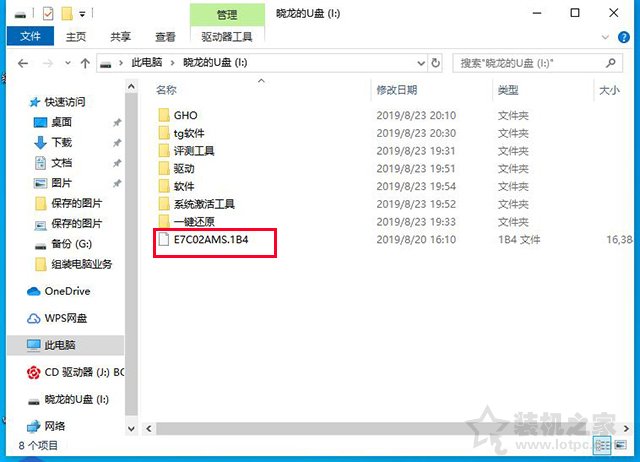Sort by the 大小 column header

tap(609, 90)
